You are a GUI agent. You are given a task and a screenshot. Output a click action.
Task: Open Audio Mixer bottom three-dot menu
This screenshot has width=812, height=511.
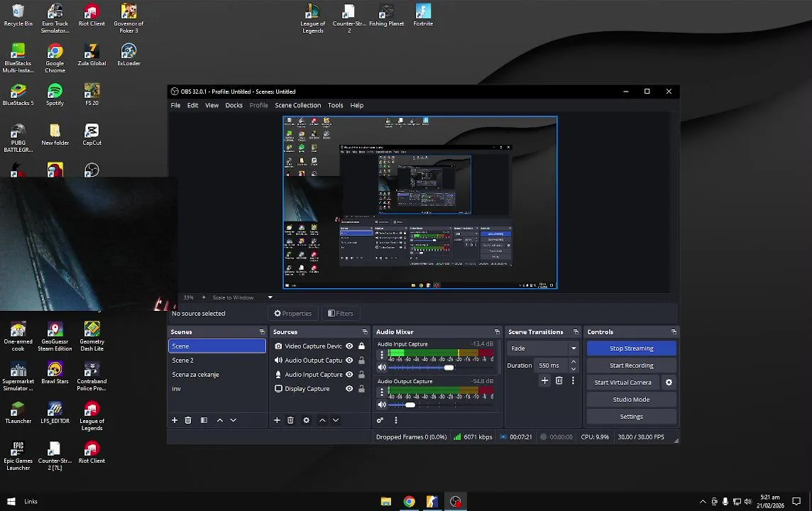(x=396, y=420)
